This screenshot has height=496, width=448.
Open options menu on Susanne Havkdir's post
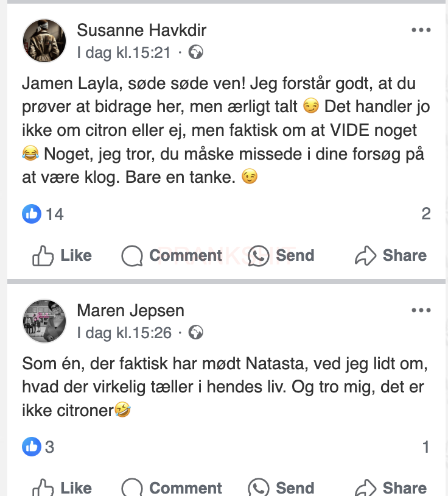pyautogui.click(x=421, y=30)
